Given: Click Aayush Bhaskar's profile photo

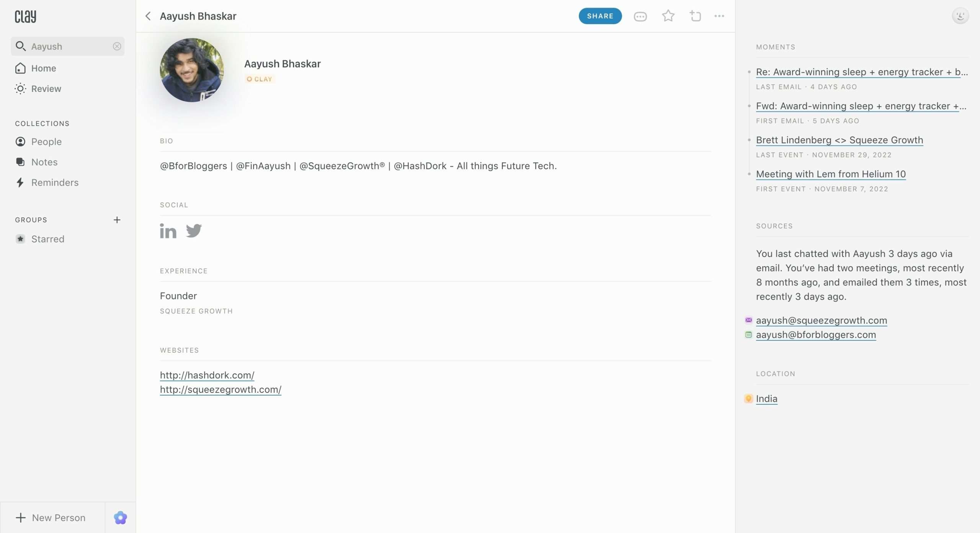Looking at the screenshot, I should pos(192,70).
